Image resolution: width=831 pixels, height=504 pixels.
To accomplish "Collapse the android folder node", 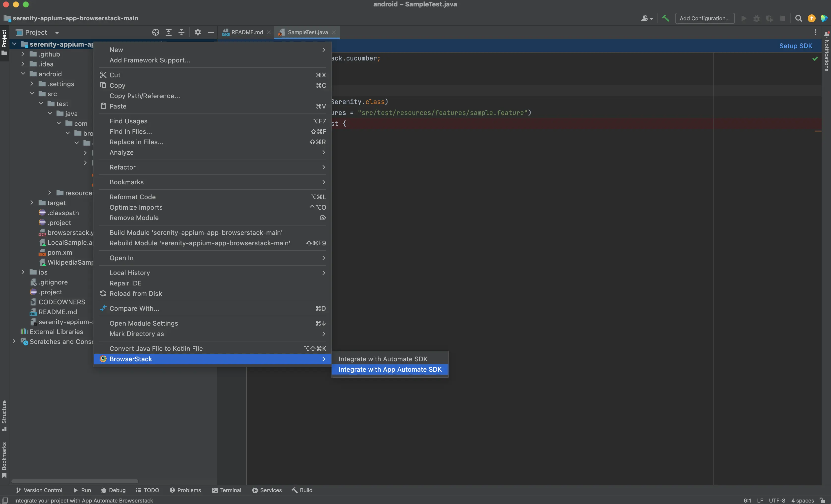I will (23, 74).
